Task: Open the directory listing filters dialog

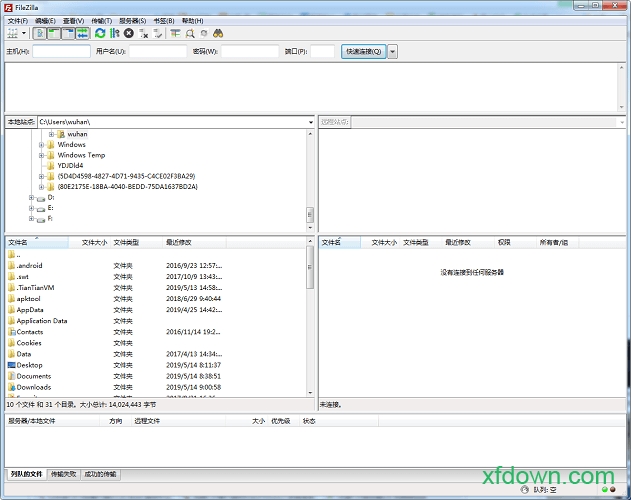Action: click(x=175, y=33)
